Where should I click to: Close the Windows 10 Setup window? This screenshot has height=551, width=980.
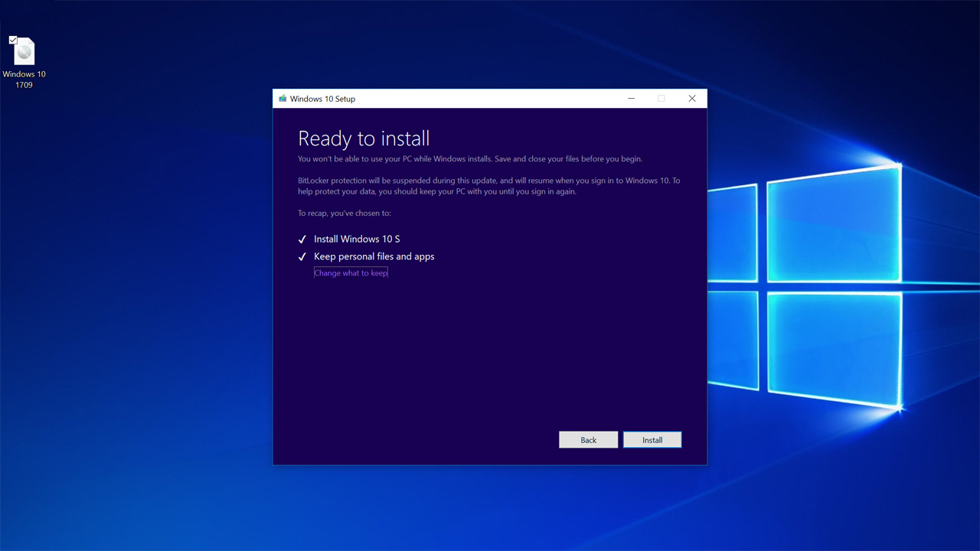692,99
